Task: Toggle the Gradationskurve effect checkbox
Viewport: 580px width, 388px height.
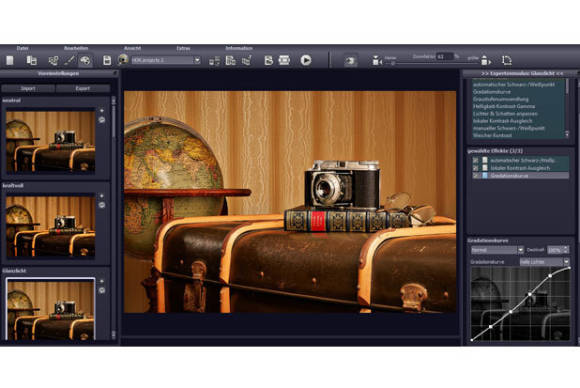Action: (x=475, y=176)
